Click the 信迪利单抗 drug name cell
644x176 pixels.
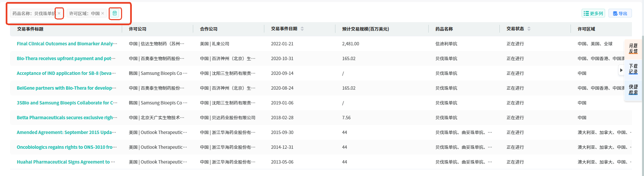(446, 44)
